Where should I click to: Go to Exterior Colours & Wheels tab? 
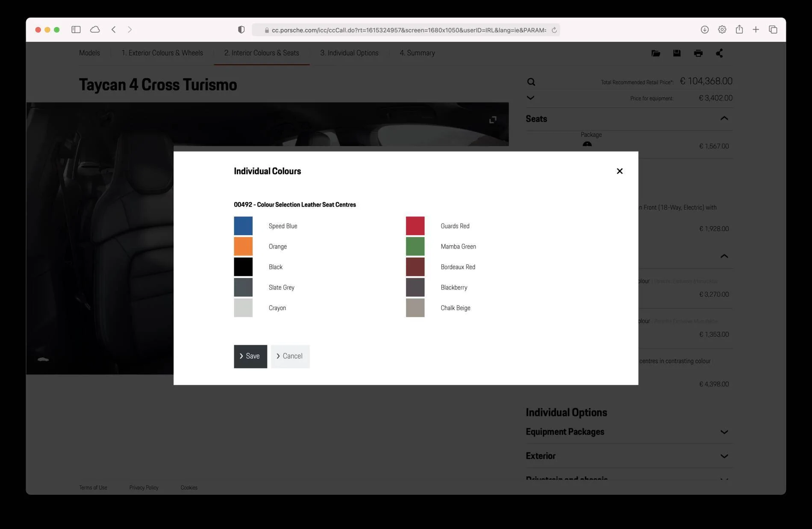point(162,53)
